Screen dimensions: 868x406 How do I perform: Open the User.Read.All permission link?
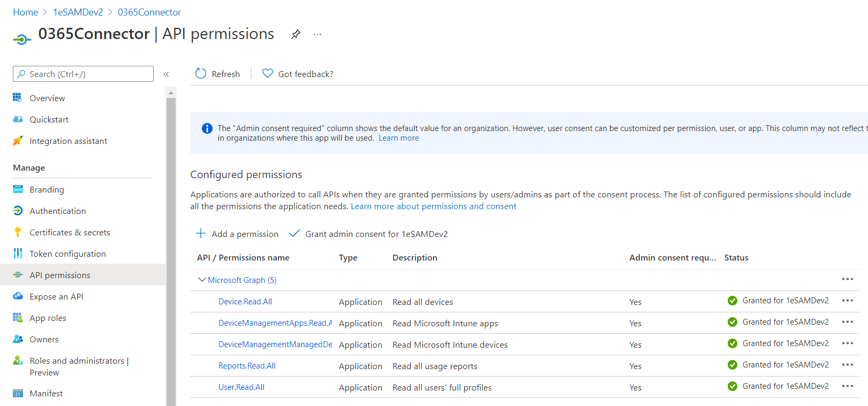pos(241,387)
